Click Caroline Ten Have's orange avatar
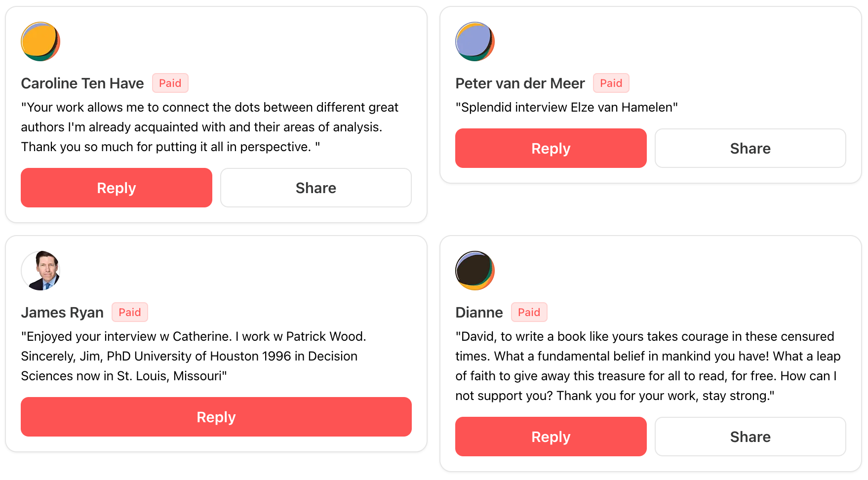 click(40, 41)
